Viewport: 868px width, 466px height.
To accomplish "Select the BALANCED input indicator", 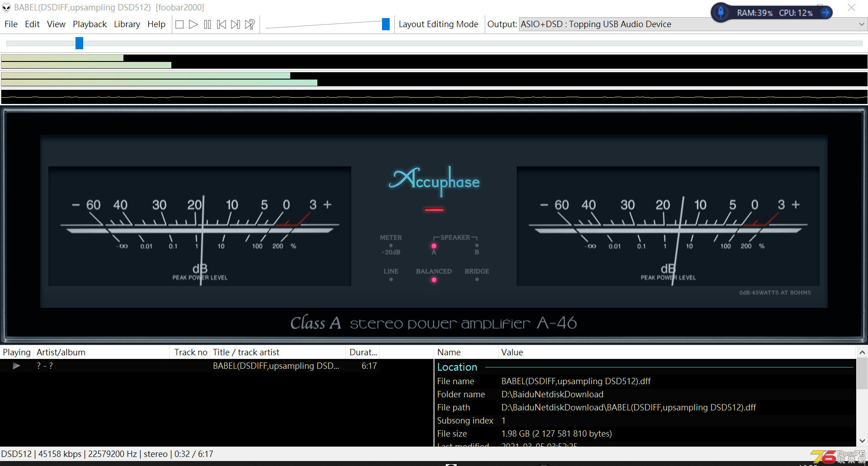I will 434,280.
